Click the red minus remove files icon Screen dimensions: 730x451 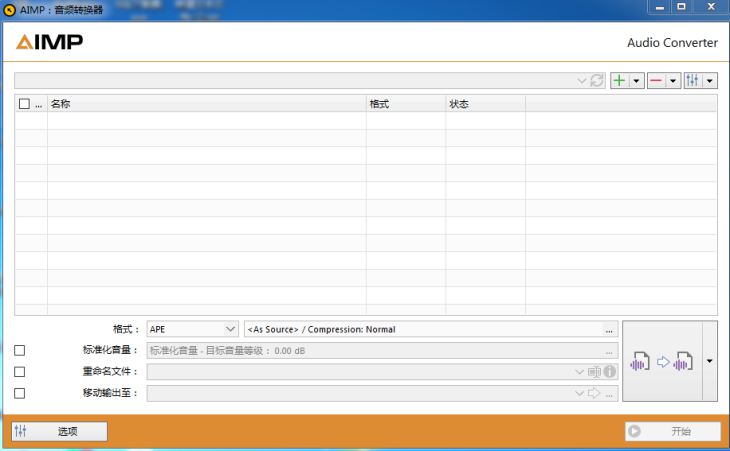(x=656, y=81)
